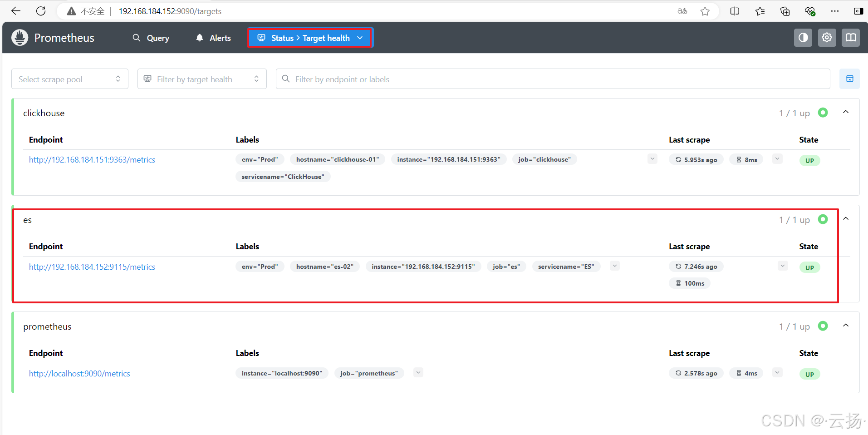Open the localhost:9090 metrics link
Screen dimensions: 868x435
[79, 374]
